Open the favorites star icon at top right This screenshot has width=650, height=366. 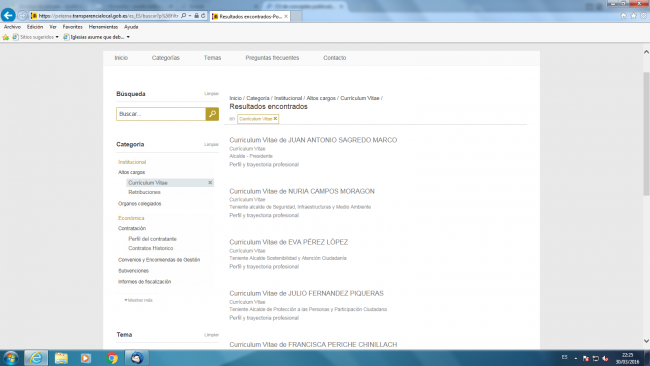point(633,16)
